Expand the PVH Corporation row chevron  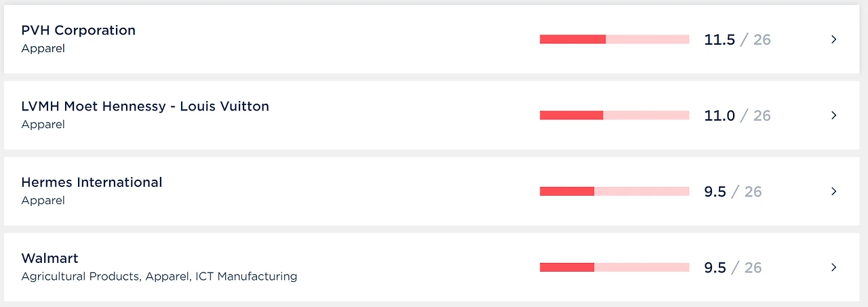tap(833, 39)
